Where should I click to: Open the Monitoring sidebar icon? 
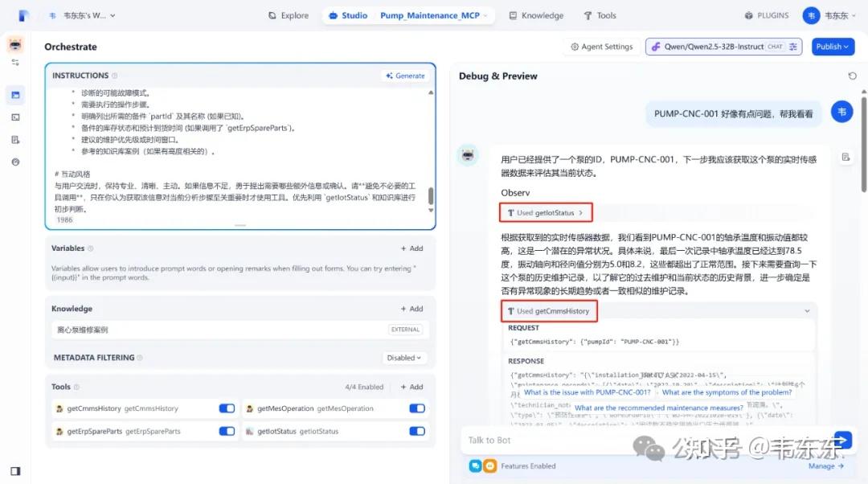pyautogui.click(x=15, y=162)
